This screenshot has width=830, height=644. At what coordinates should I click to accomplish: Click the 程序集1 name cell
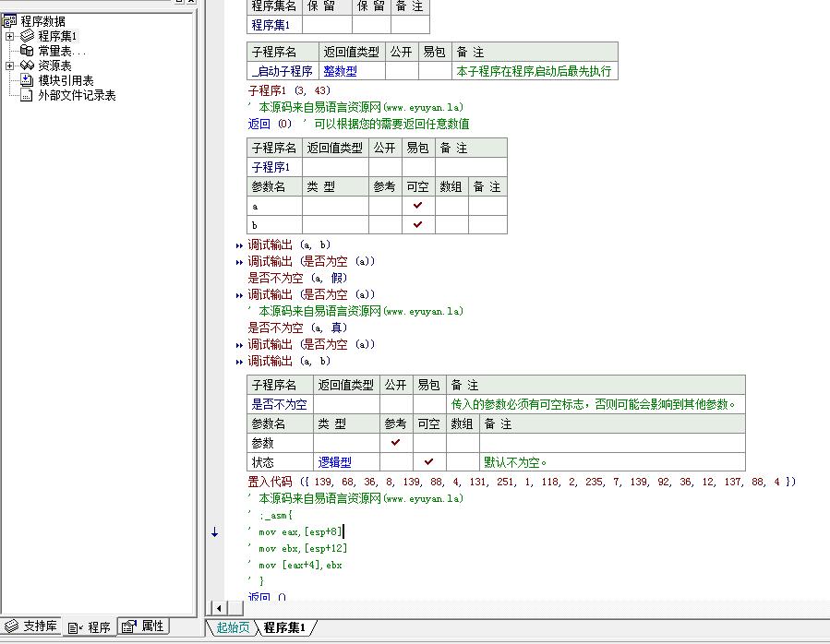click(x=274, y=25)
